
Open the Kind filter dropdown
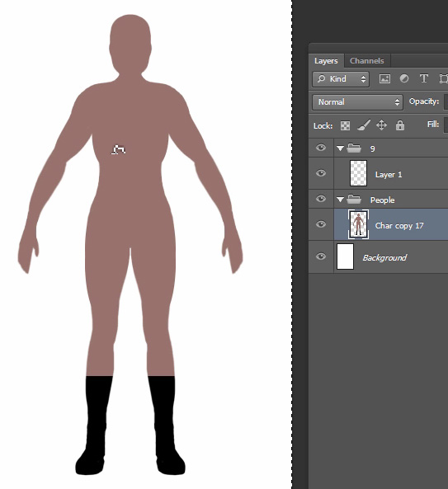pyautogui.click(x=341, y=79)
